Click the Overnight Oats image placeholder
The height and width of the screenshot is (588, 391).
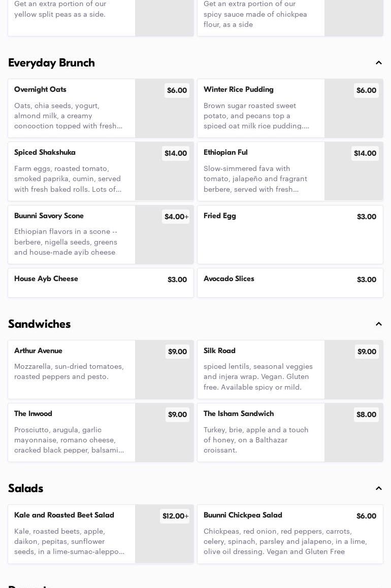[x=165, y=108]
